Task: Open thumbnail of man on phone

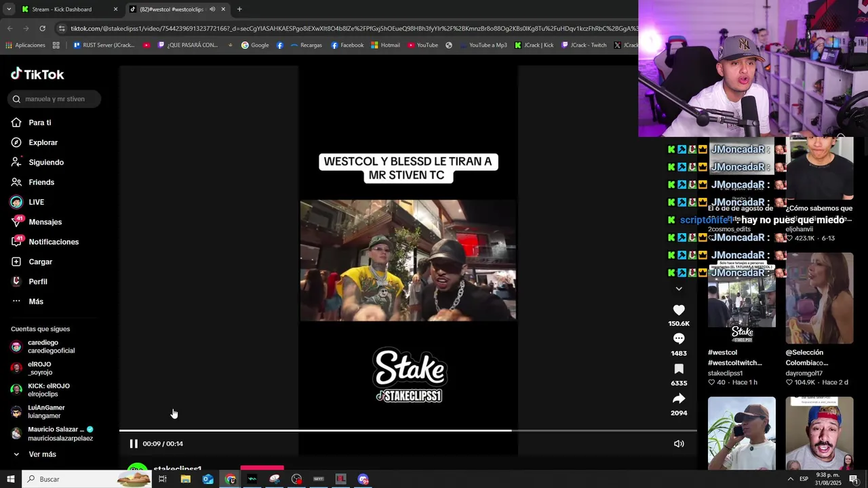Action: coord(742,433)
